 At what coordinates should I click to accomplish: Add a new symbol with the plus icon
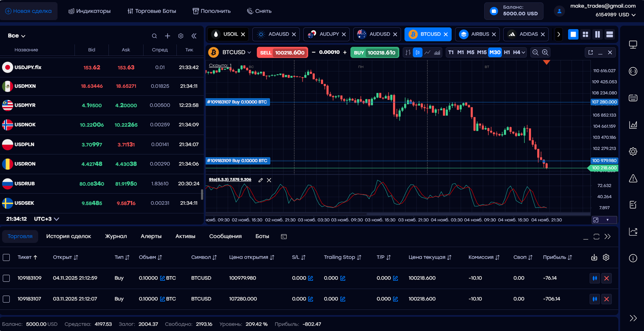(168, 36)
